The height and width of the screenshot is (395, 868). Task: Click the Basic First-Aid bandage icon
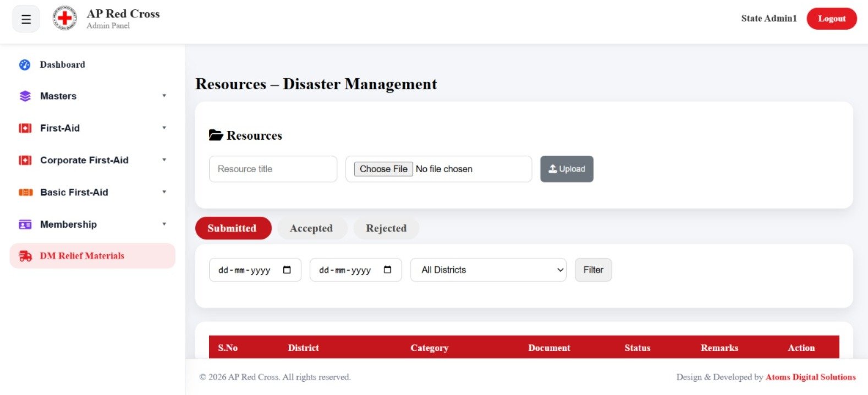click(26, 193)
